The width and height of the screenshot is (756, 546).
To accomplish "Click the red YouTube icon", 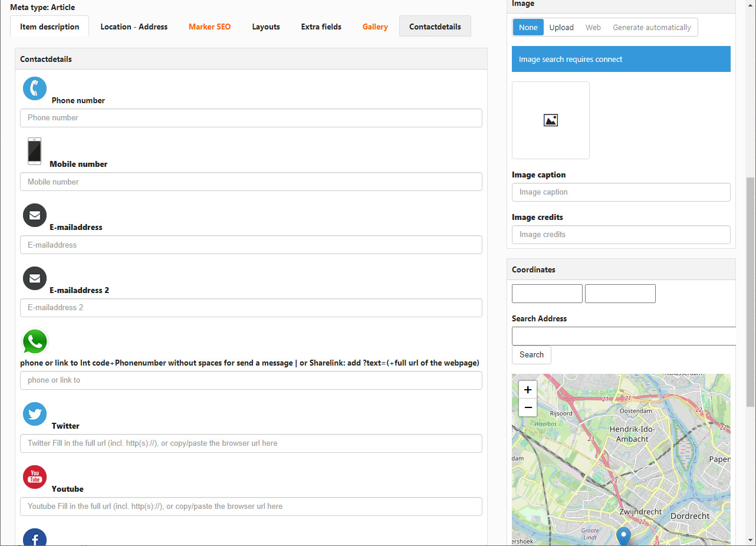I will (35, 477).
